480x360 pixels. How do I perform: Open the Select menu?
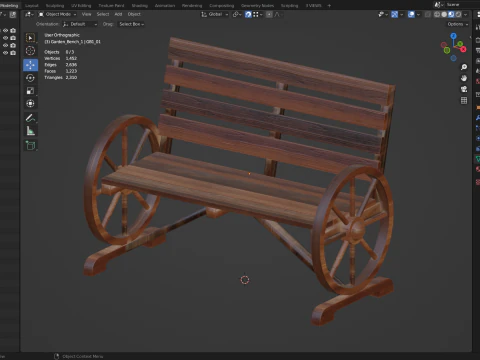pos(103,14)
